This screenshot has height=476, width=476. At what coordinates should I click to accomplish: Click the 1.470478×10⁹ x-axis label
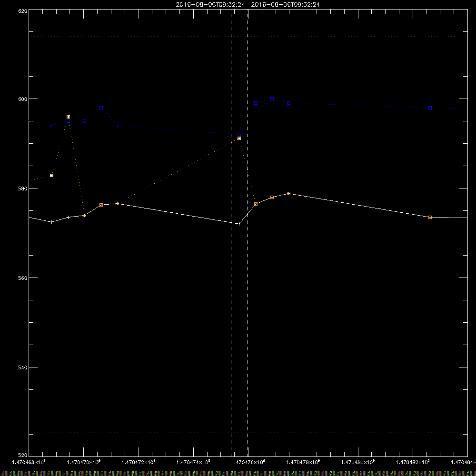[x=303, y=462]
